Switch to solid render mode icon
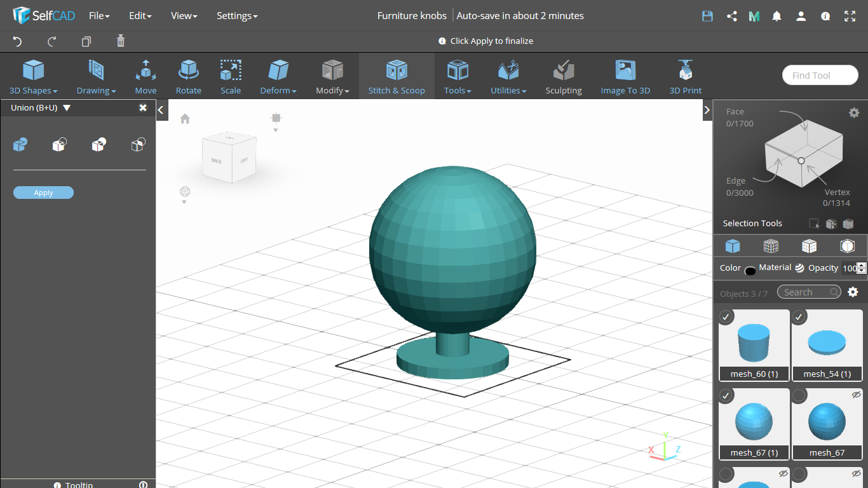Screen dimensions: 868x488 733,246
